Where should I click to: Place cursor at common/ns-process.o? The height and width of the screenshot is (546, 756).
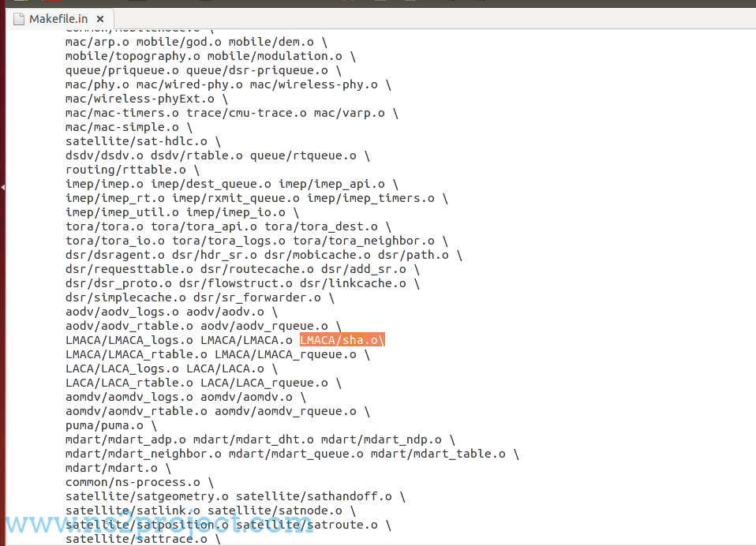pyautogui.click(x=133, y=482)
